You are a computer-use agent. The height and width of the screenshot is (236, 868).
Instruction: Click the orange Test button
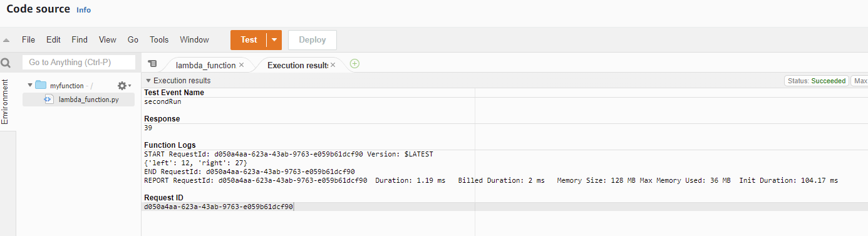249,39
